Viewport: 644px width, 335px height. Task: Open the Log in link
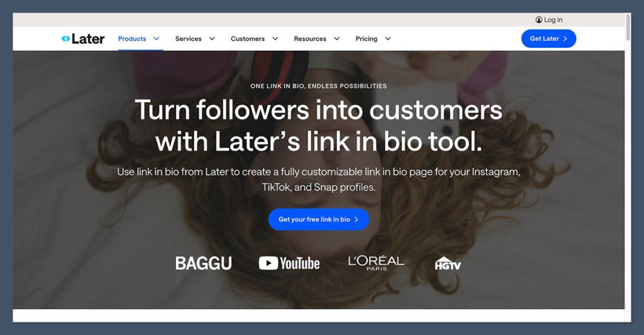(x=553, y=19)
